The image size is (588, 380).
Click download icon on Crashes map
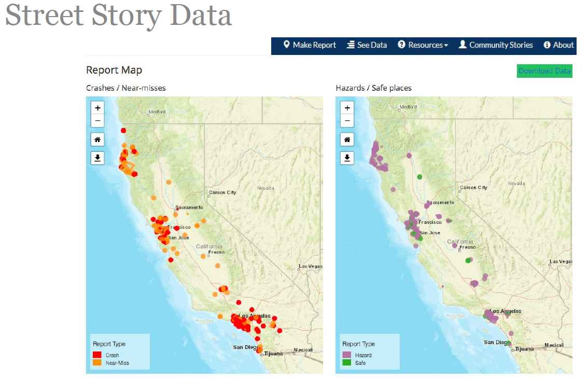pos(97,158)
